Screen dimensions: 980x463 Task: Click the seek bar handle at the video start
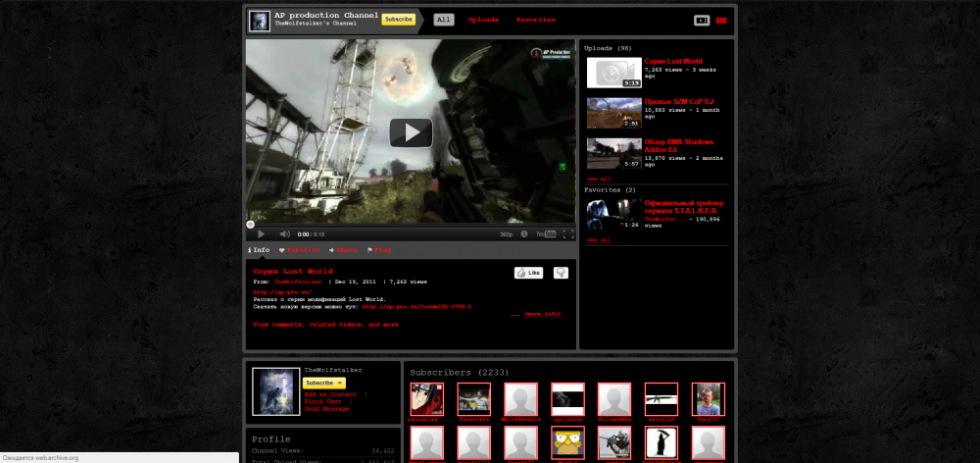(250, 224)
